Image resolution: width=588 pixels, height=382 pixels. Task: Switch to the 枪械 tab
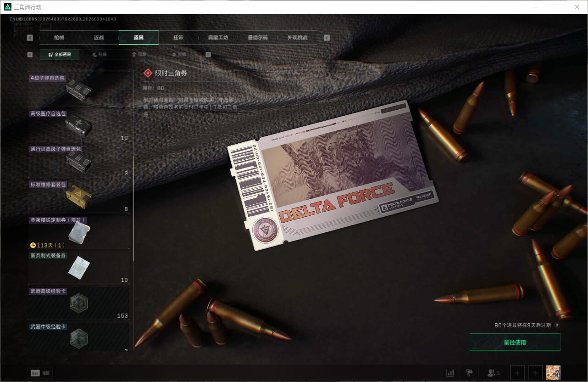[x=59, y=38]
